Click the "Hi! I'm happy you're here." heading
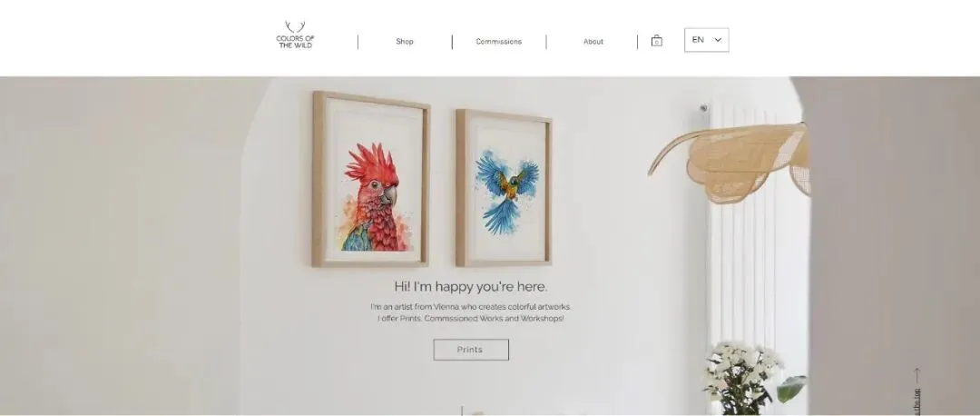 point(471,286)
